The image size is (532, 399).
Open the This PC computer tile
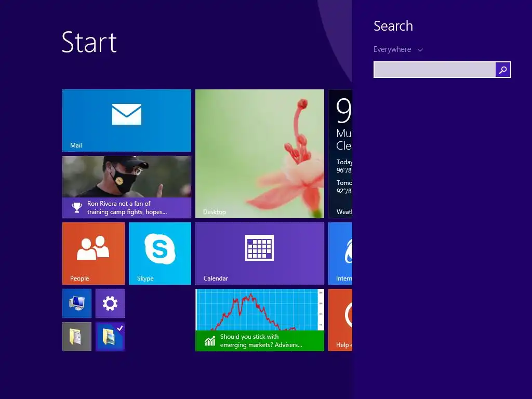click(x=77, y=303)
